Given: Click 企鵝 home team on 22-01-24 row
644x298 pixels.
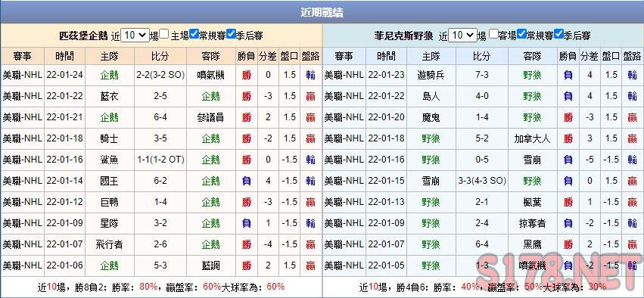Looking at the screenshot, I should pyautogui.click(x=109, y=75).
